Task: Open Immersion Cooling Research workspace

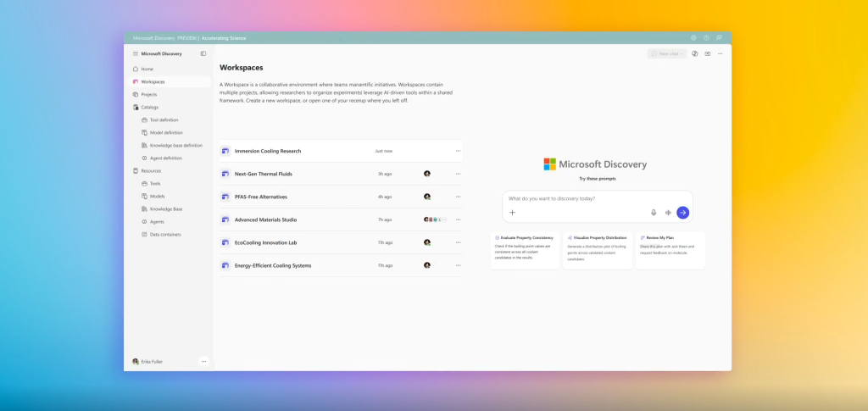Action: pos(341,151)
